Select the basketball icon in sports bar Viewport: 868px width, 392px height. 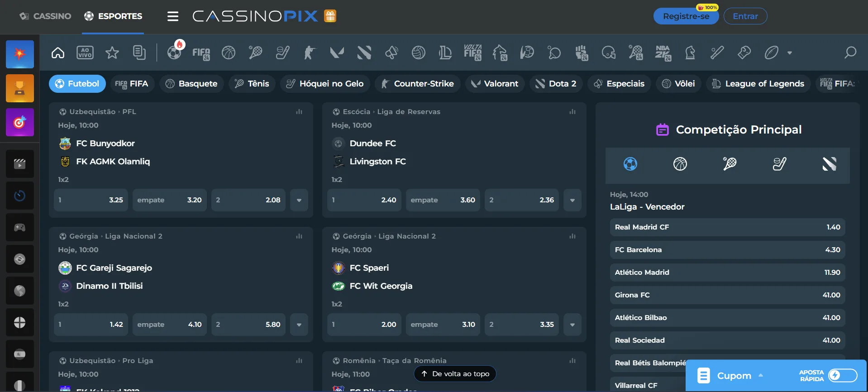pos(229,53)
